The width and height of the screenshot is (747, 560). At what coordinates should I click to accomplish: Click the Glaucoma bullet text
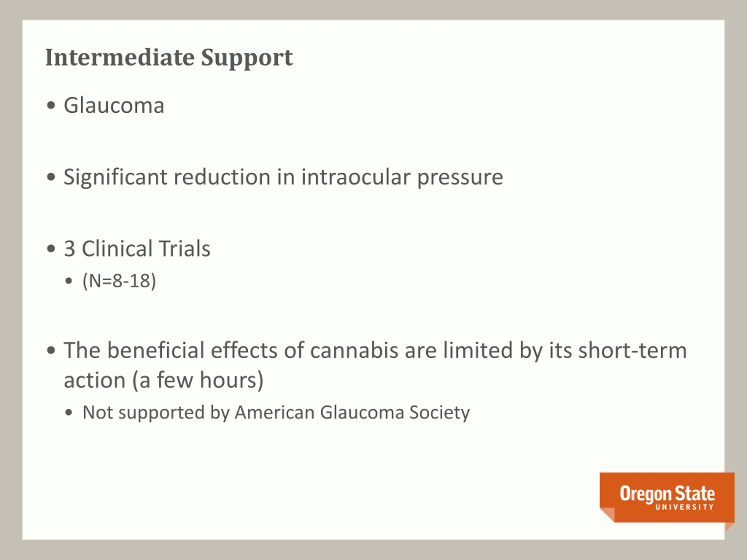click(114, 105)
